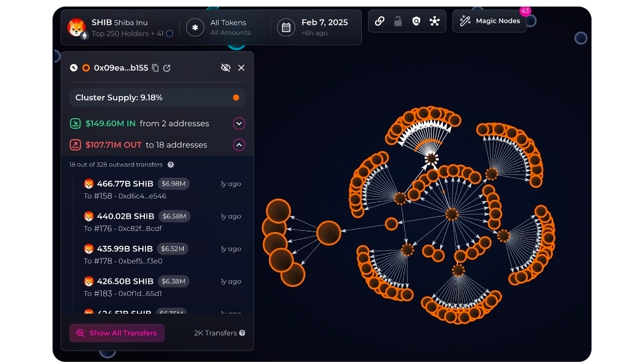Toggle the padlock lock icon

pos(398,21)
